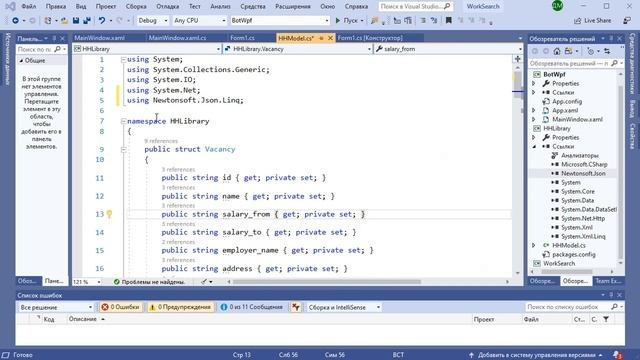Image resolution: width=640 pixels, height=360 pixels.
Task: Click Добавить в систему управления версиями
Action: (x=536, y=355)
